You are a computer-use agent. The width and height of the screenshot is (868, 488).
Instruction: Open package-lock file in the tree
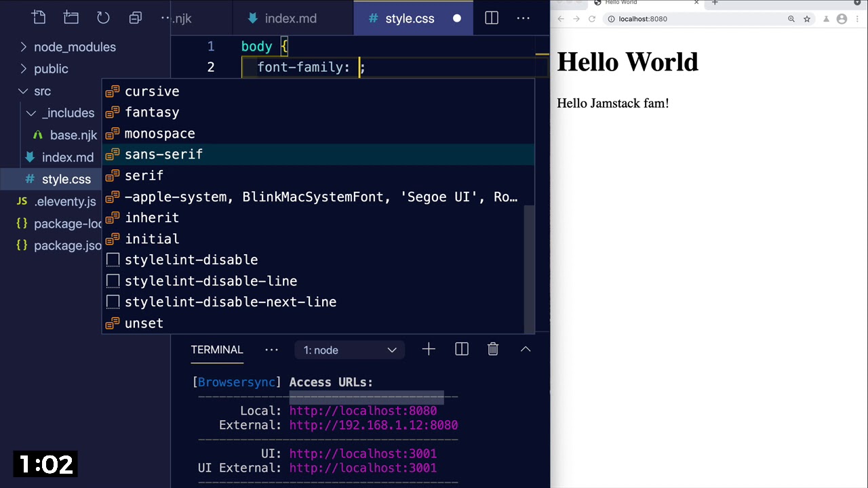click(58, 224)
